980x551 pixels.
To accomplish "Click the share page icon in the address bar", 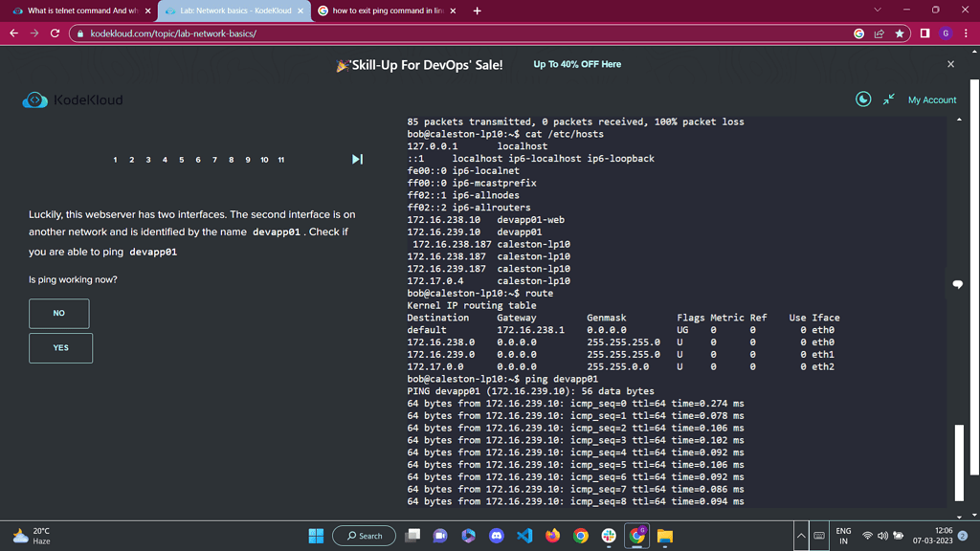I will click(x=879, y=33).
